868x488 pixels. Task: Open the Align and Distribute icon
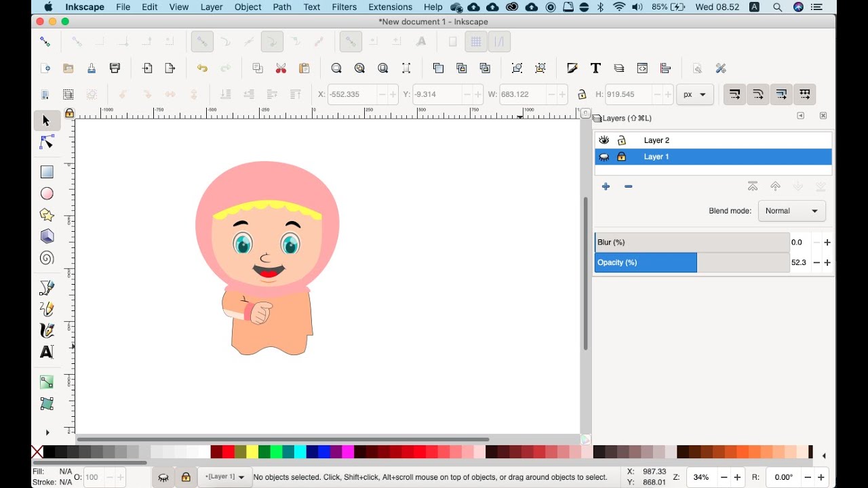665,68
